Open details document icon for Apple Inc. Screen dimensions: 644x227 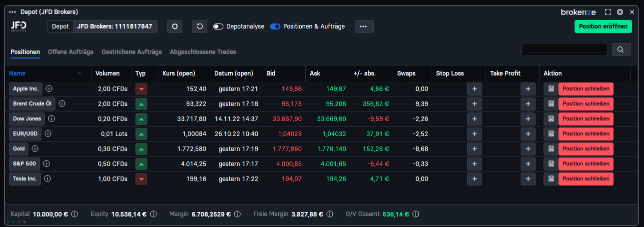[551, 88]
